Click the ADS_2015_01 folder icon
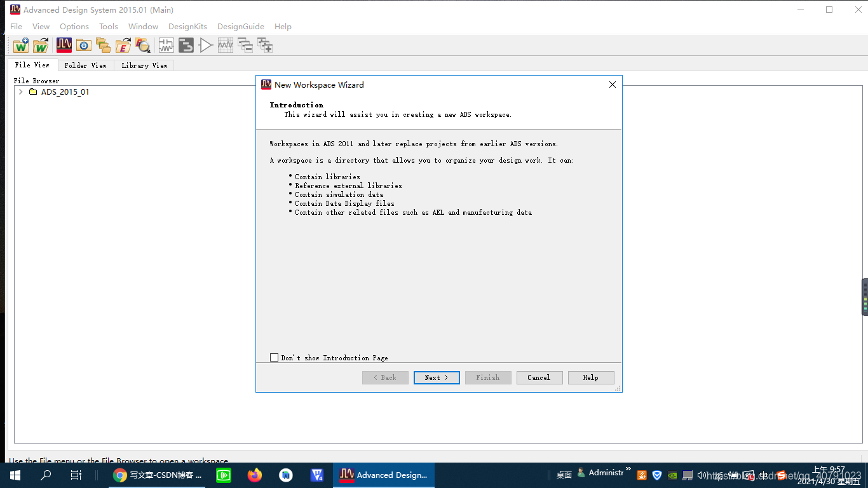This screenshot has width=868, height=488. pyautogui.click(x=33, y=92)
